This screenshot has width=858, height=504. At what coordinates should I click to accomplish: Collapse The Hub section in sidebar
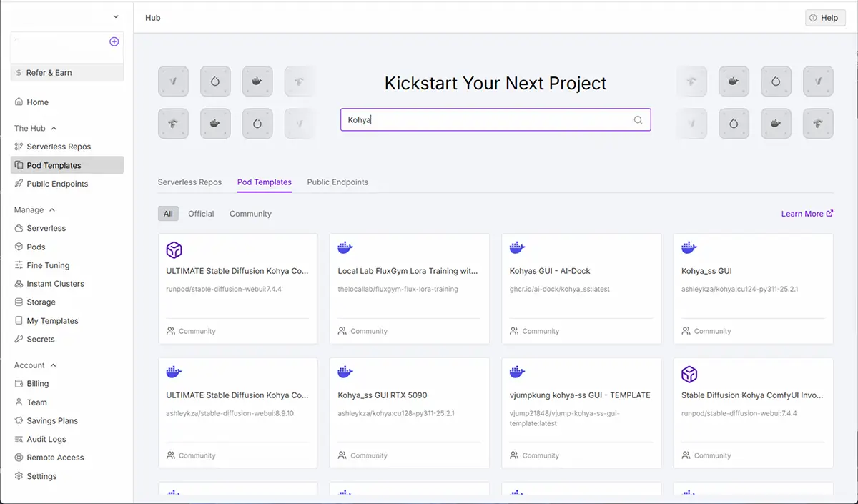[54, 129]
